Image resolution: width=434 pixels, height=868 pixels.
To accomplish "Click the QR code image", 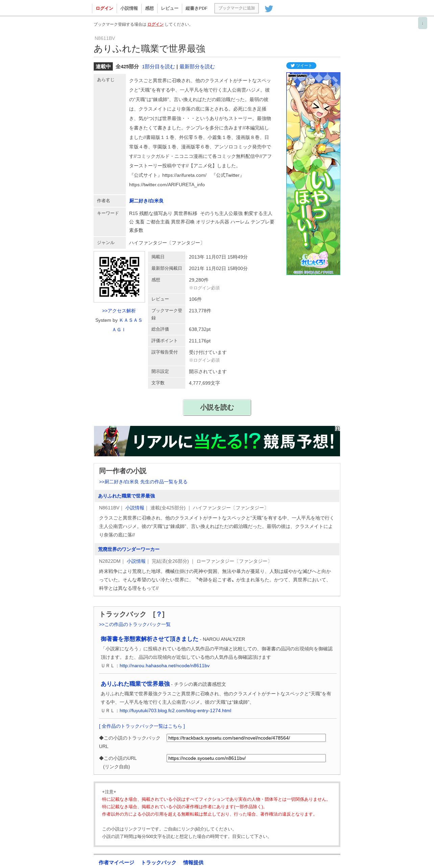I will coord(119,277).
